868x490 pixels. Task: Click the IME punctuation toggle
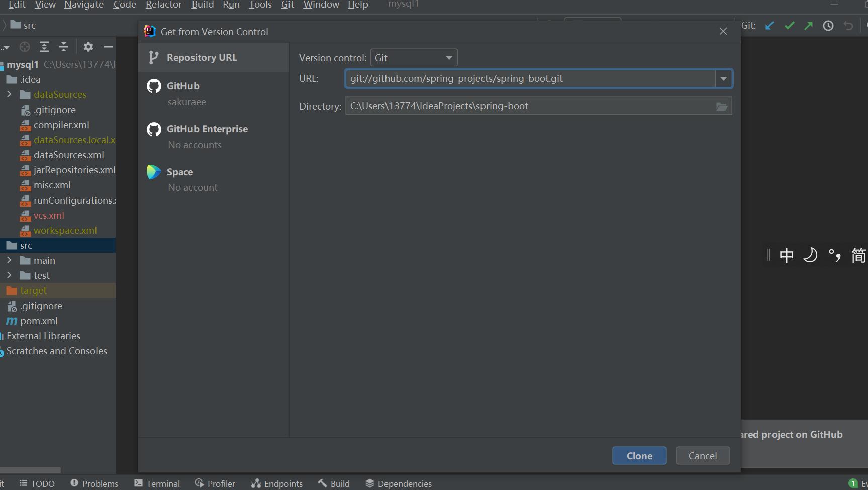coord(835,255)
